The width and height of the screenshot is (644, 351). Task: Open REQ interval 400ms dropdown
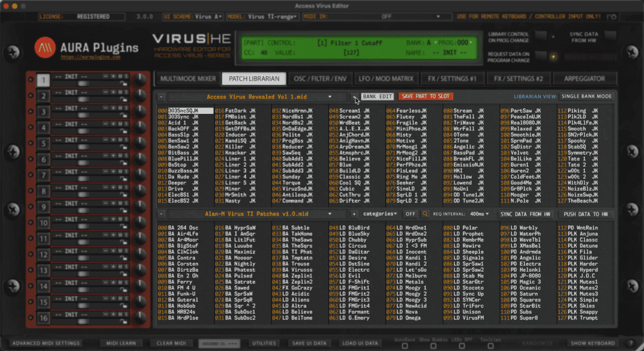tap(479, 214)
